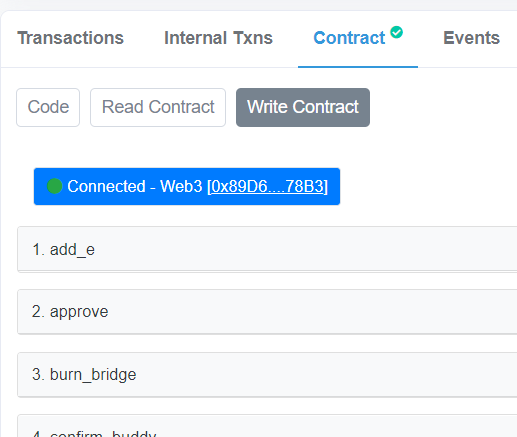Select the Write Contract button
The height and width of the screenshot is (437, 517).
303,107
